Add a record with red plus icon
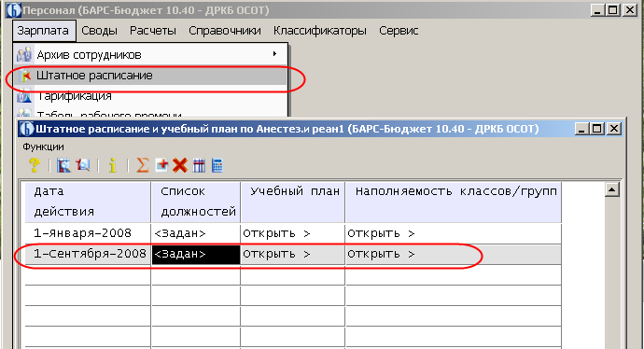 click(x=161, y=165)
